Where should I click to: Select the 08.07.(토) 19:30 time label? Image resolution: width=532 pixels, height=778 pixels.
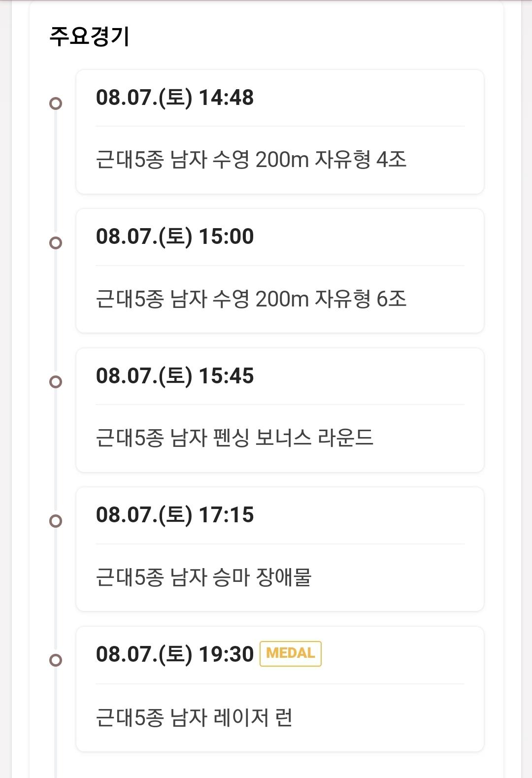tap(175, 654)
